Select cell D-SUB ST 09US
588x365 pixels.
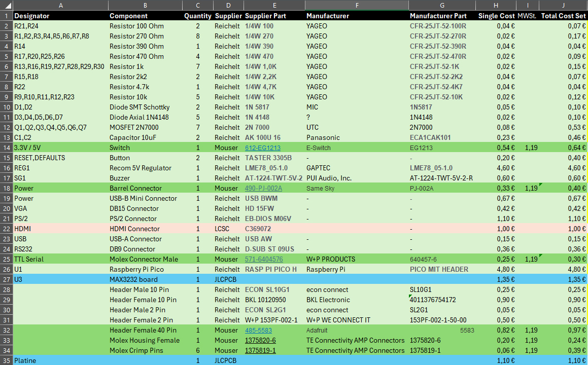click(x=274, y=249)
